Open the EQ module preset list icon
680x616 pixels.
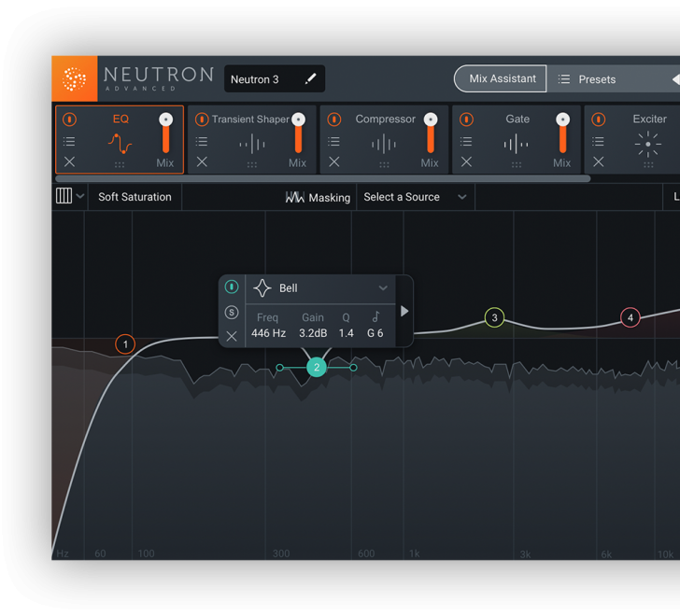point(69,141)
